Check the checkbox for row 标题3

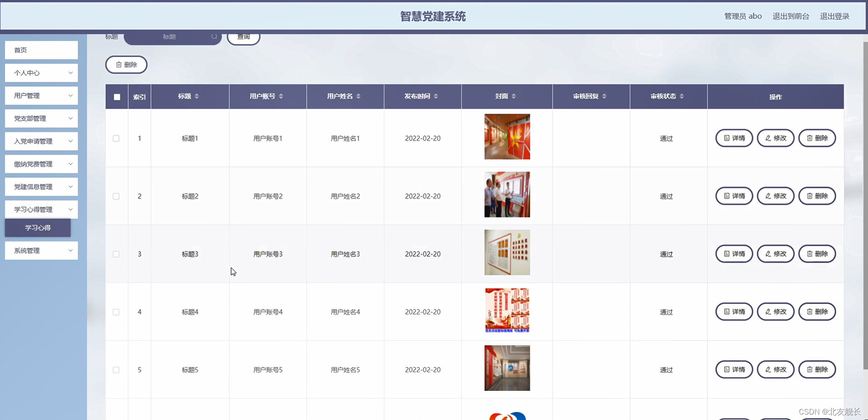(116, 254)
